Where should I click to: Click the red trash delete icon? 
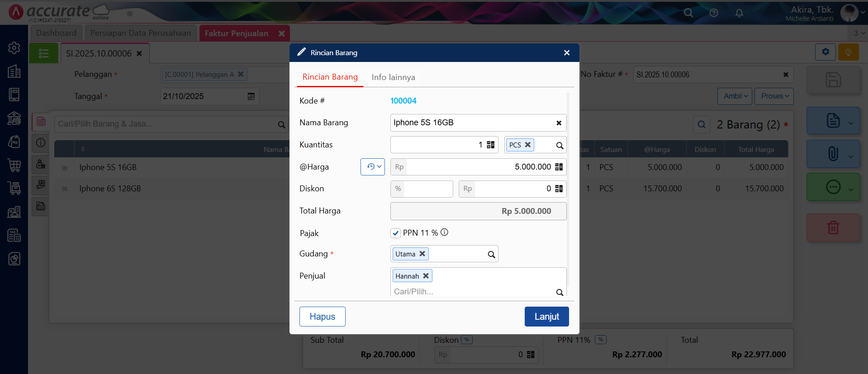(x=833, y=227)
